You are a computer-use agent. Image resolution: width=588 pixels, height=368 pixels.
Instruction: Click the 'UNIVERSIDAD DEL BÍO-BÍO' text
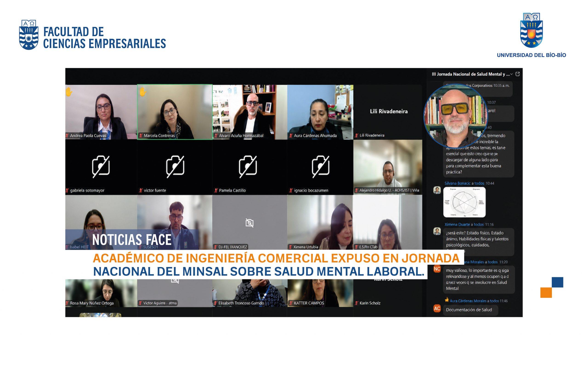coord(531,55)
